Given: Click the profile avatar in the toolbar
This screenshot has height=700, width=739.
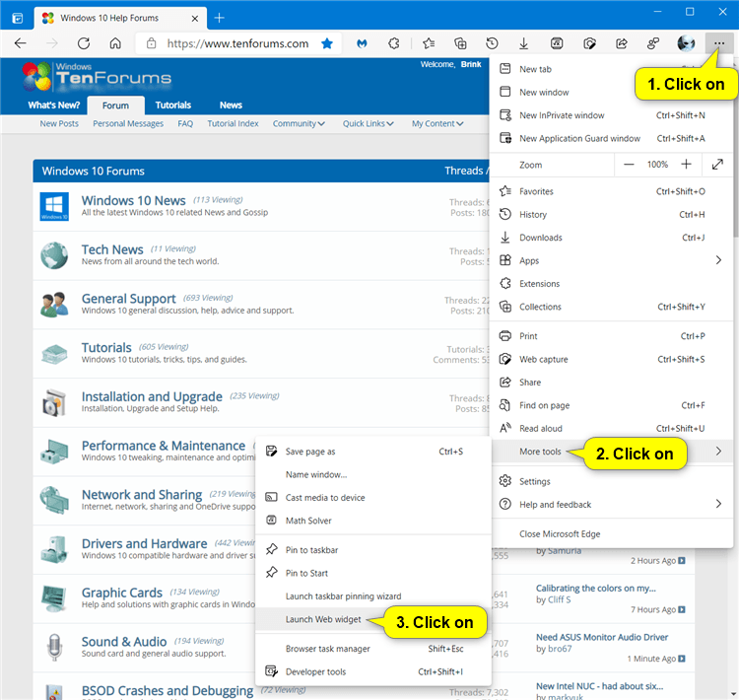Looking at the screenshot, I should pos(686,43).
